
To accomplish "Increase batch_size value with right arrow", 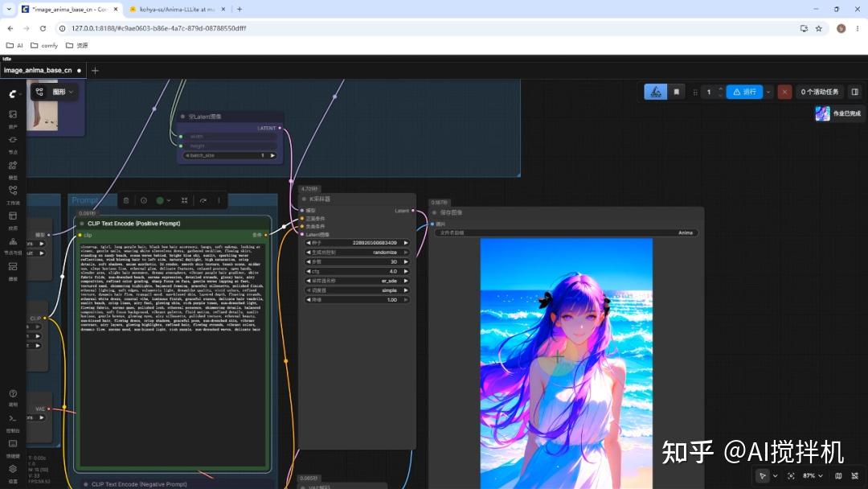I will coord(272,155).
